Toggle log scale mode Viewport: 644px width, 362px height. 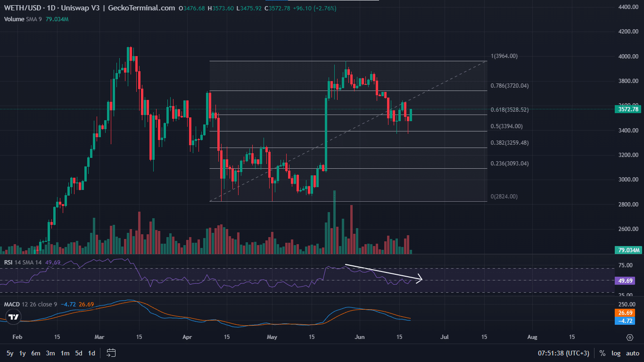[616, 353]
